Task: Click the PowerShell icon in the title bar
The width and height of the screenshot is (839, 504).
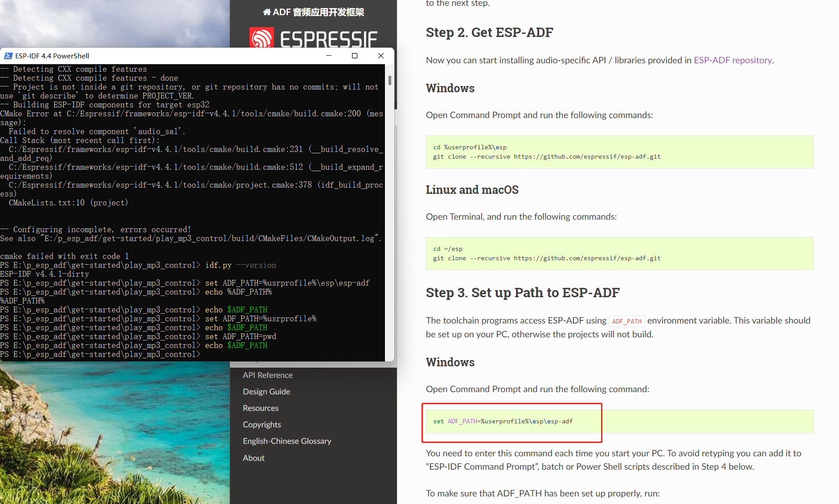Action: tap(8, 56)
